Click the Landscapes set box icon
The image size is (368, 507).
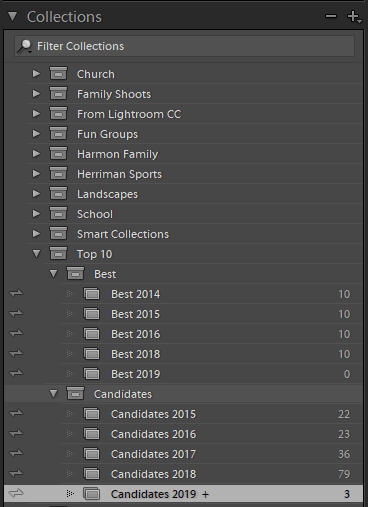(x=58, y=194)
